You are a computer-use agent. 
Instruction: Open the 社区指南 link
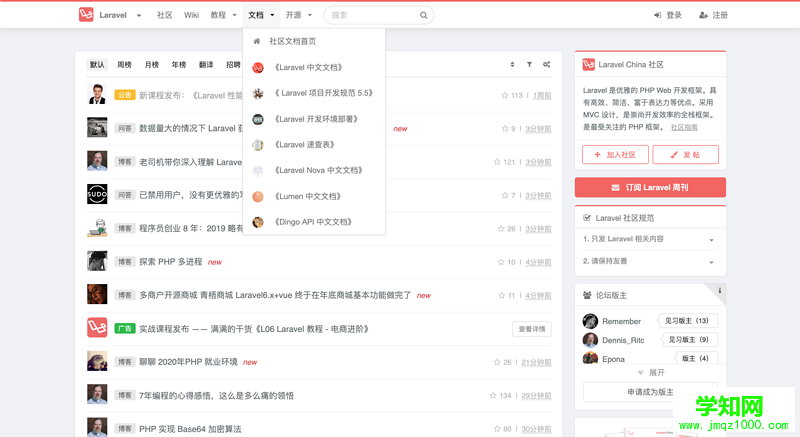click(684, 127)
